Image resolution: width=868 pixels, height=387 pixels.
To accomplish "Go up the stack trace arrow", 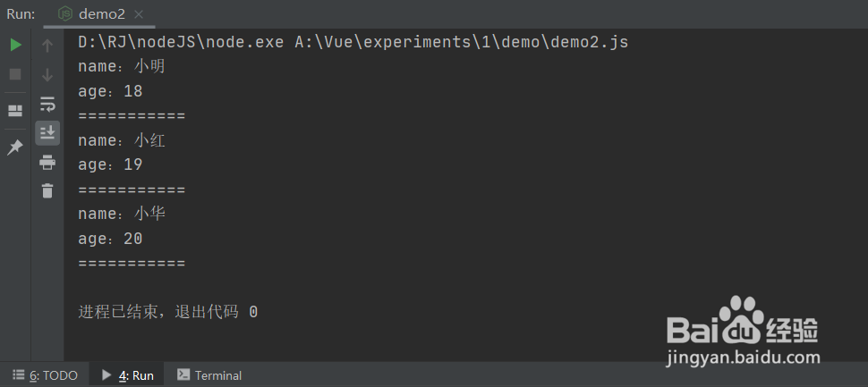I will [47, 46].
